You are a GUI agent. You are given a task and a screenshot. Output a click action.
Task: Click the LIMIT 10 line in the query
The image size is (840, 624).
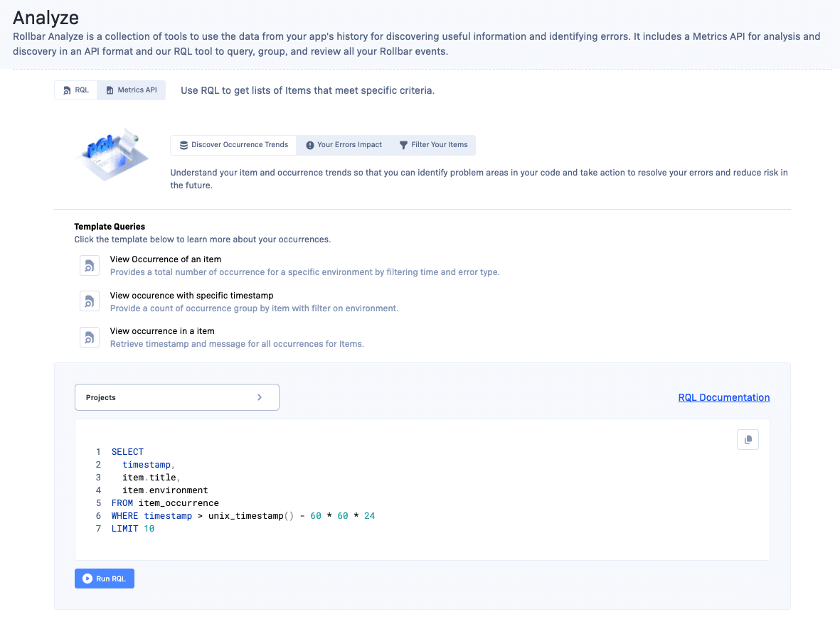tap(133, 529)
